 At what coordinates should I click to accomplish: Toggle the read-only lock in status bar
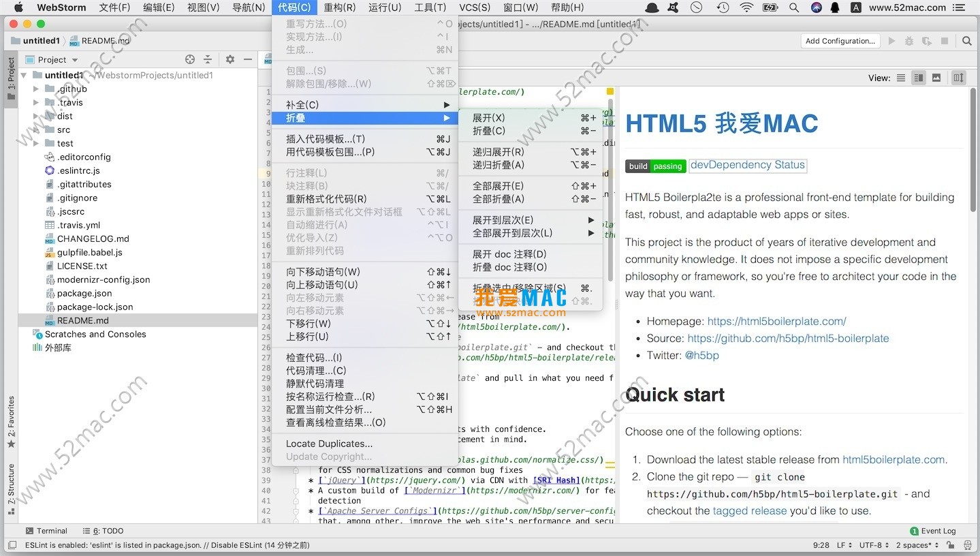pos(951,545)
